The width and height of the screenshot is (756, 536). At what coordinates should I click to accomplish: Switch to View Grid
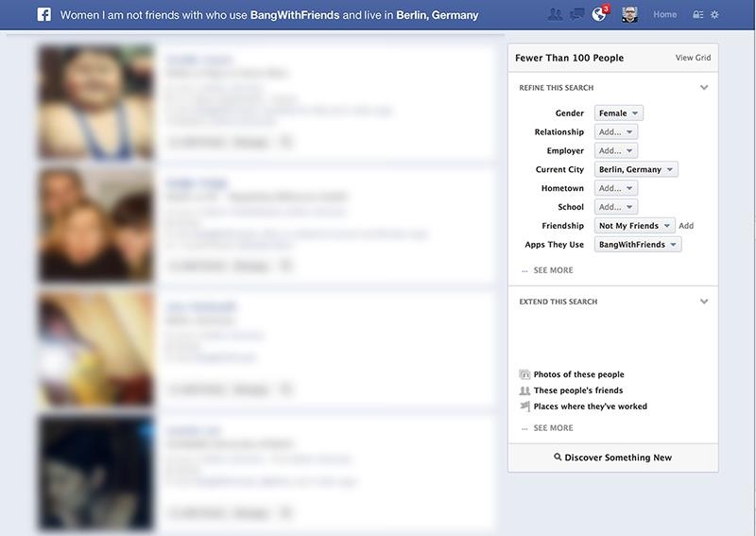point(693,58)
